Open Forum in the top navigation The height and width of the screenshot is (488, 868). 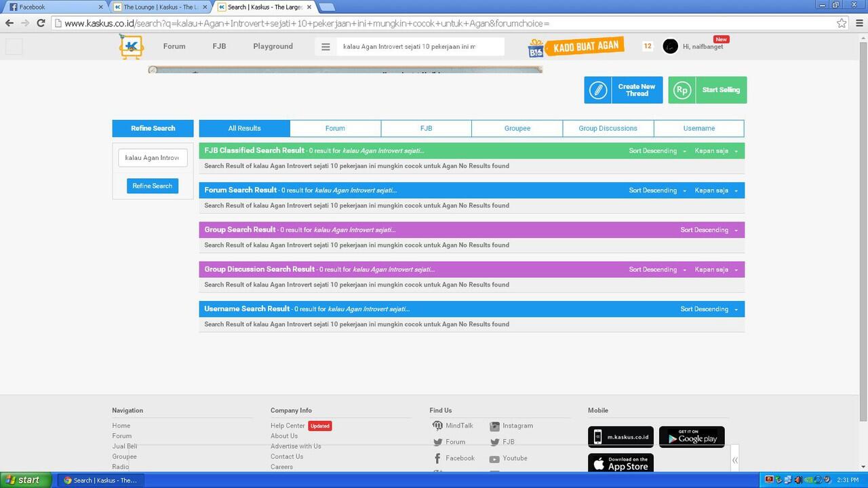(x=174, y=46)
